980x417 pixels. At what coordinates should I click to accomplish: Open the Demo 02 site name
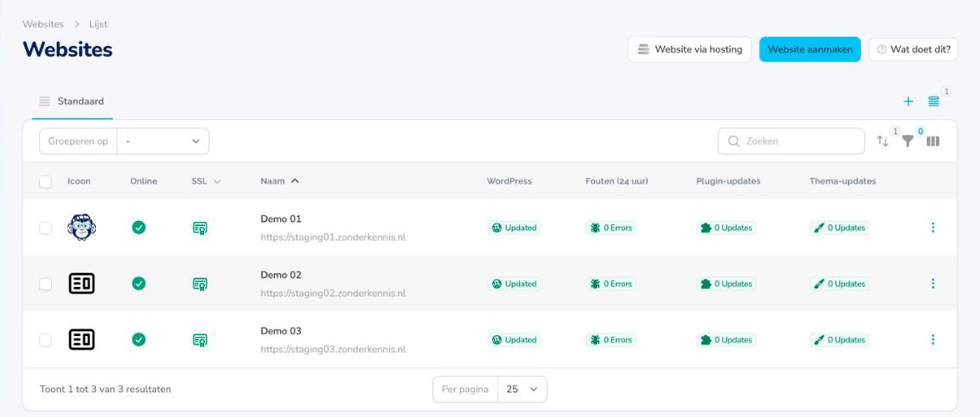(281, 275)
